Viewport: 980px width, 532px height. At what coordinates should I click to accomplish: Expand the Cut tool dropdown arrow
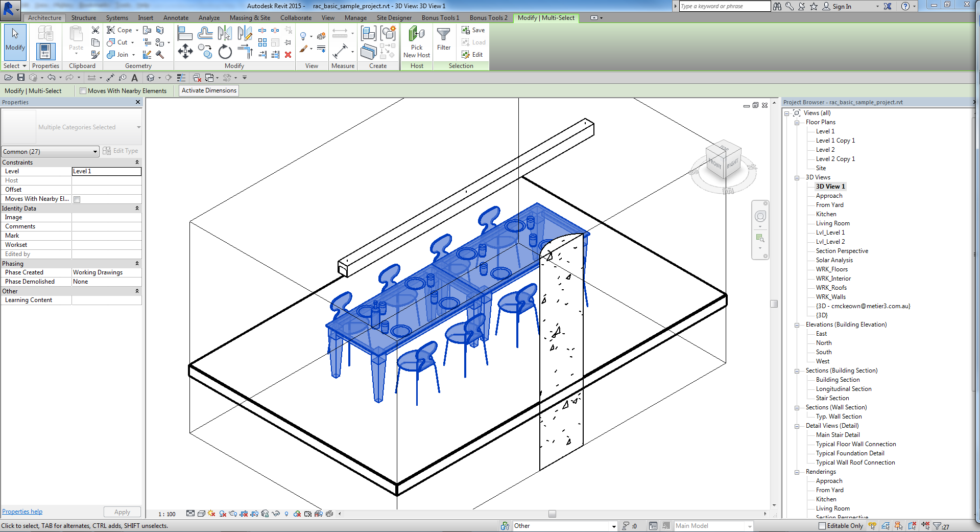(x=132, y=42)
